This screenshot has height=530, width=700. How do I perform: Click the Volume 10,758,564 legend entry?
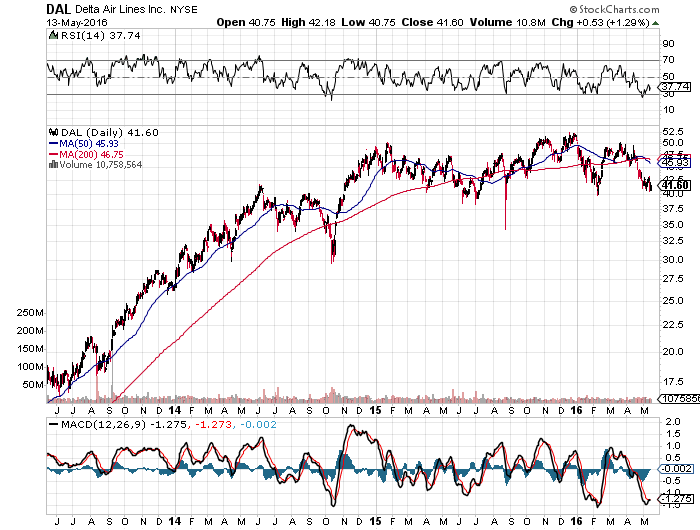[100, 165]
